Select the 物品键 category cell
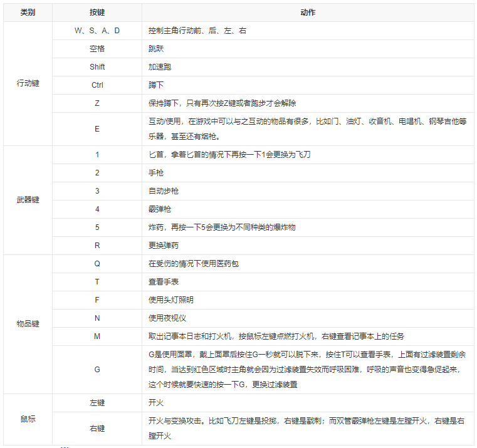 pyautogui.click(x=28, y=324)
